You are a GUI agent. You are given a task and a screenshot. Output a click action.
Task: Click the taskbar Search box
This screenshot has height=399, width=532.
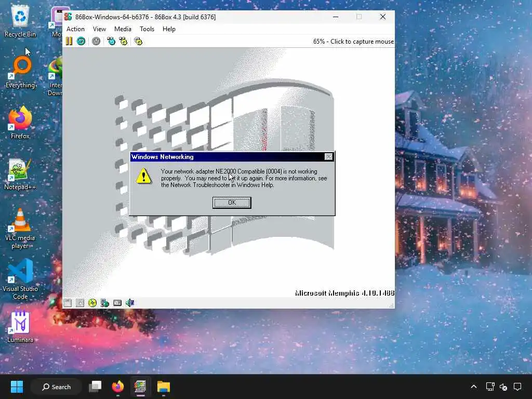tap(56, 387)
